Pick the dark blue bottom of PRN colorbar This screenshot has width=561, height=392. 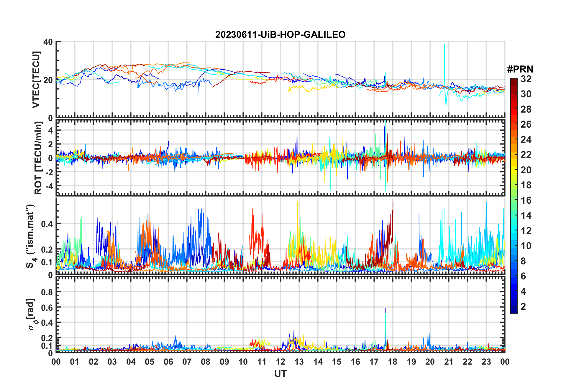pos(514,311)
